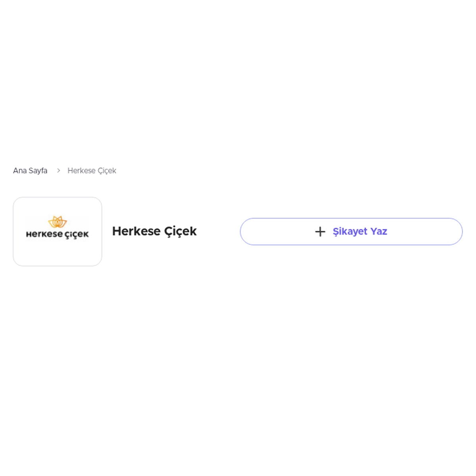Click the word 'Ana' in the breadcrumb

[19, 171]
